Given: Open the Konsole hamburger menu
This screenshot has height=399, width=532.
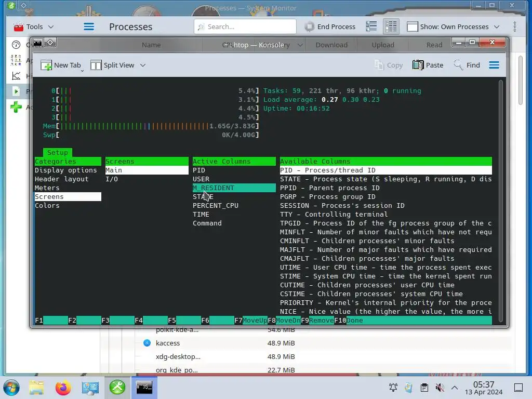Looking at the screenshot, I should 494,65.
